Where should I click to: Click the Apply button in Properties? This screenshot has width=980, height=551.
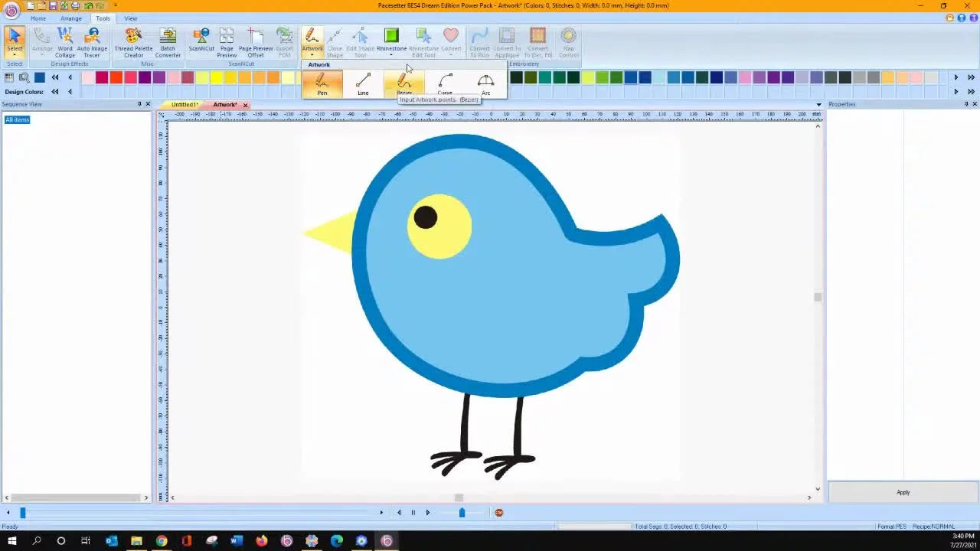903,493
